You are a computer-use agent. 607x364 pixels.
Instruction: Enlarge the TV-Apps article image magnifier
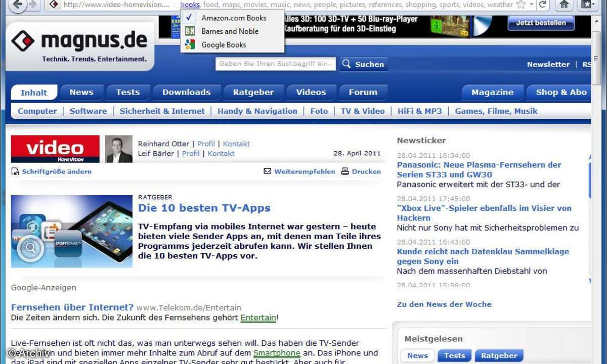(30, 248)
